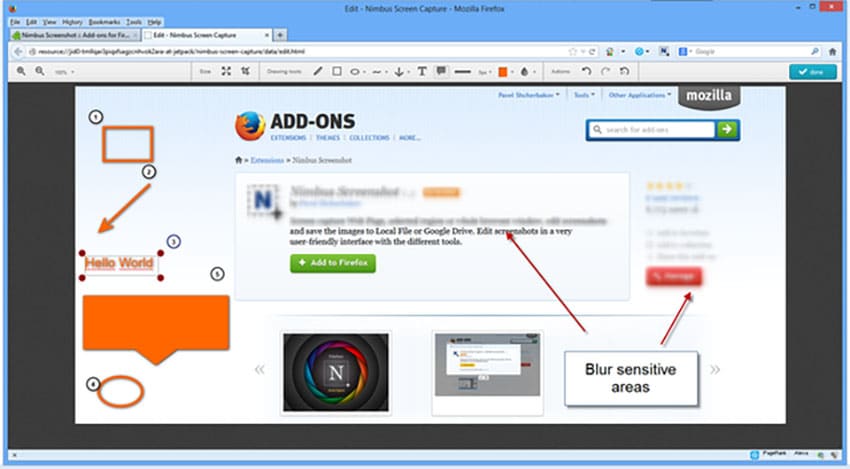Image resolution: width=850 pixels, height=469 pixels.
Task: Open the Bookmarks menu
Action: point(104,22)
